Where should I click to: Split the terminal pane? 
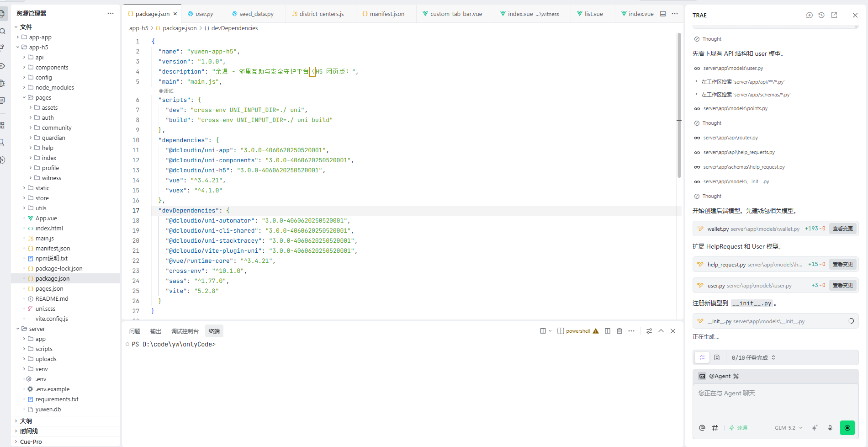point(608,331)
